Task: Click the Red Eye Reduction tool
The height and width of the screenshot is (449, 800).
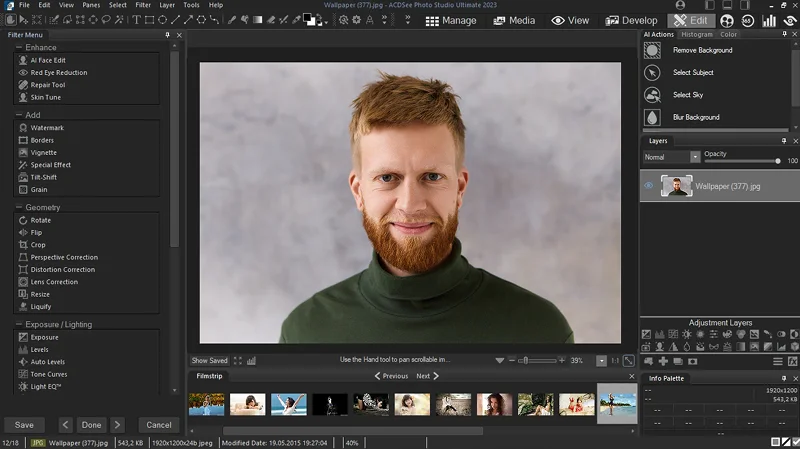Action: (x=58, y=73)
